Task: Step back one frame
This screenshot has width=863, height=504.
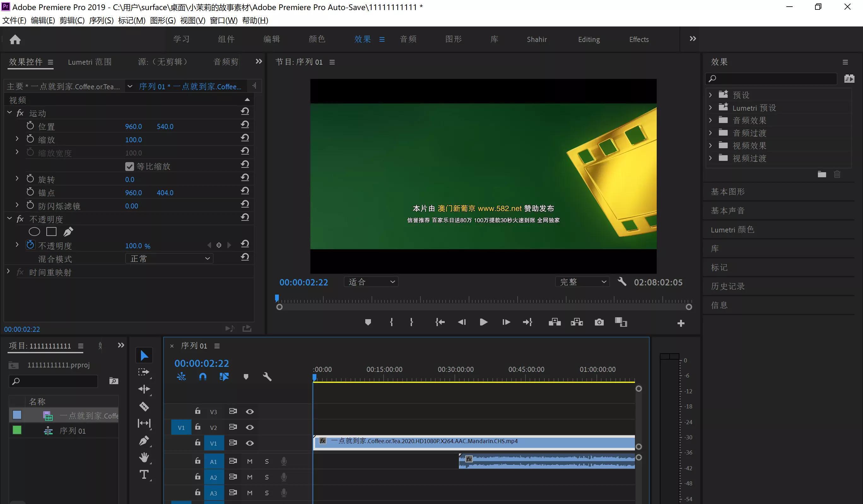Action: 462,322
